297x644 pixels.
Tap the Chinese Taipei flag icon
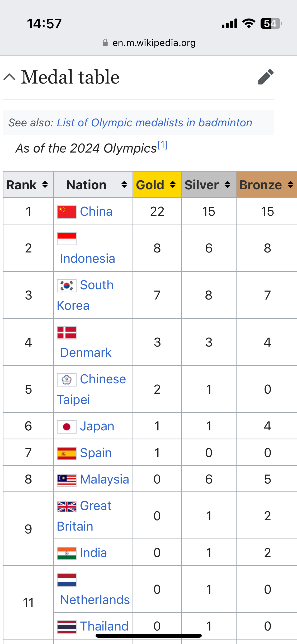67,380
